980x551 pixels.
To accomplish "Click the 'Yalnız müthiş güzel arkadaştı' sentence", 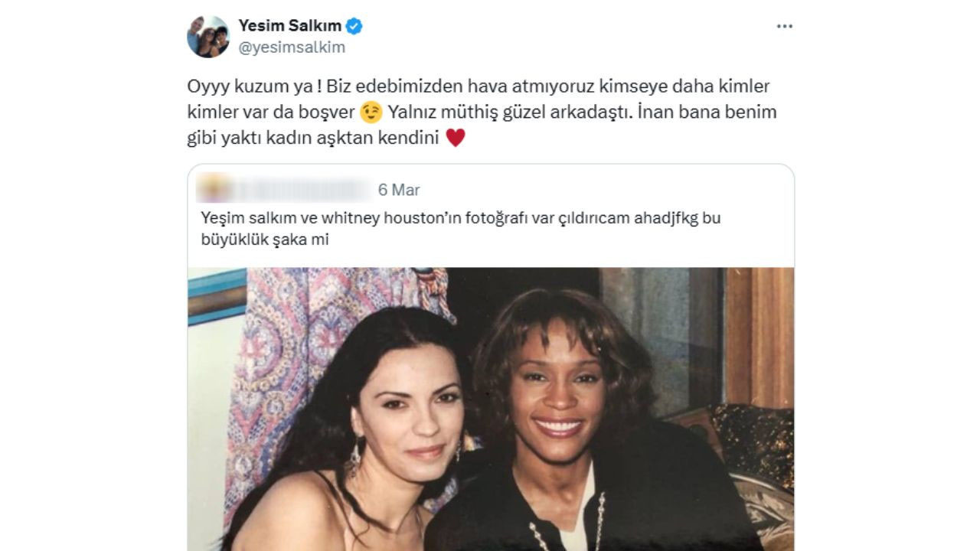I will coord(510,112).
